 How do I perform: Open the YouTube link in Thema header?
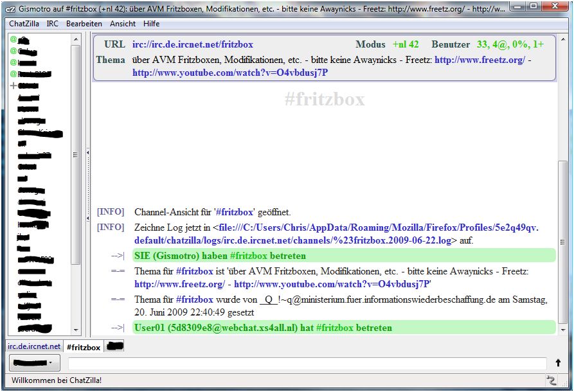click(x=230, y=73)
